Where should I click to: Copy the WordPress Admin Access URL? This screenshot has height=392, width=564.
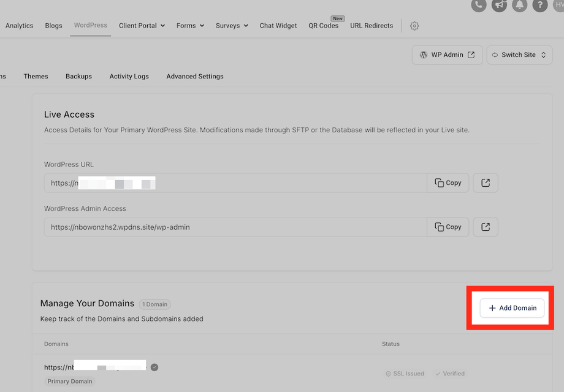coord(448,227)
